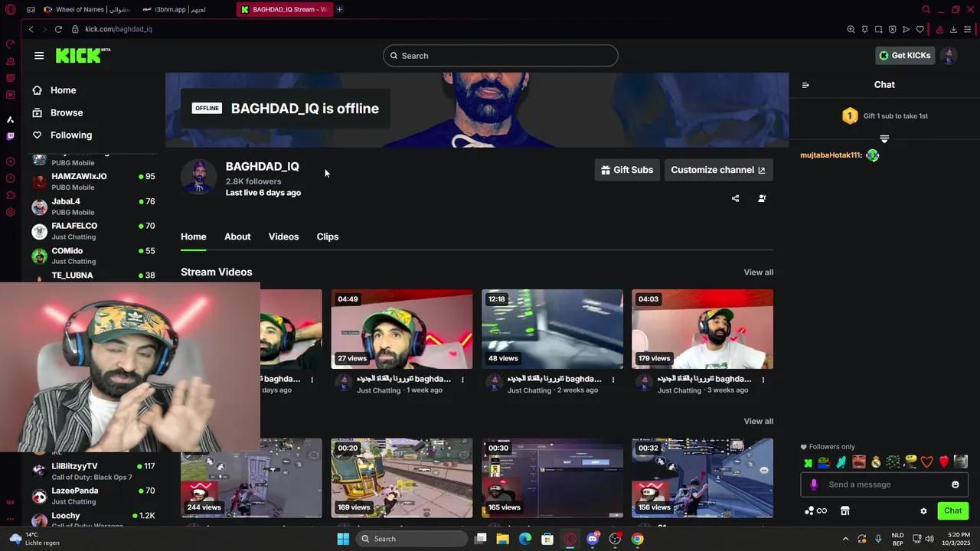Open the Clips tab
Image resolution: width=980 pixels, height=551 pixels.
pos(328,236)
